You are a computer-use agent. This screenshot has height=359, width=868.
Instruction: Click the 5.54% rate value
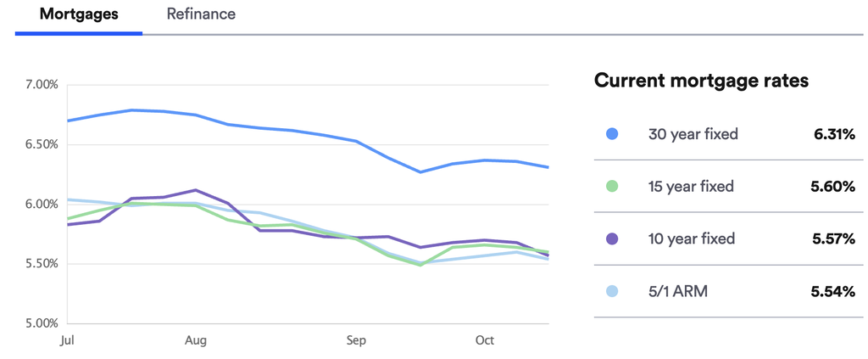click(833, 292)
